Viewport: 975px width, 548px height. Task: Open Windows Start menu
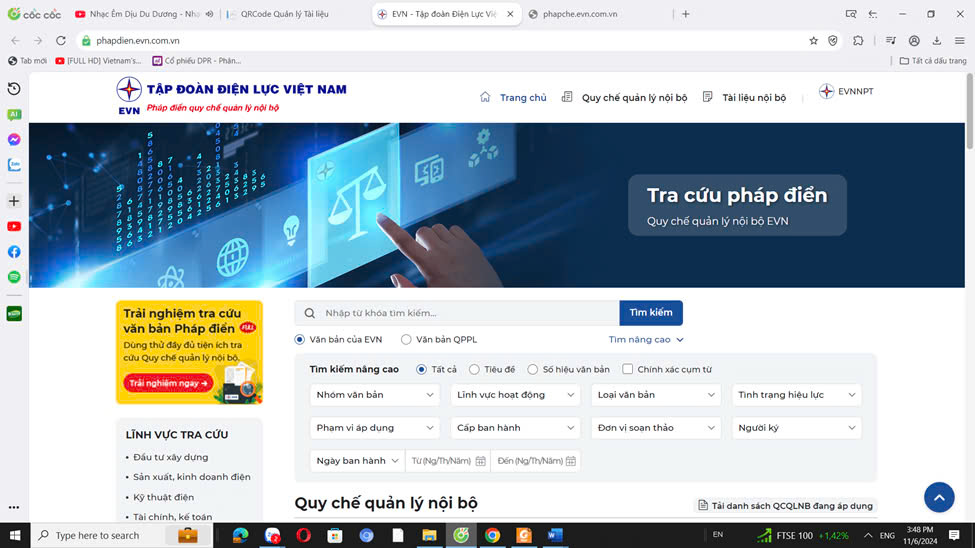[x=15, y=535]
